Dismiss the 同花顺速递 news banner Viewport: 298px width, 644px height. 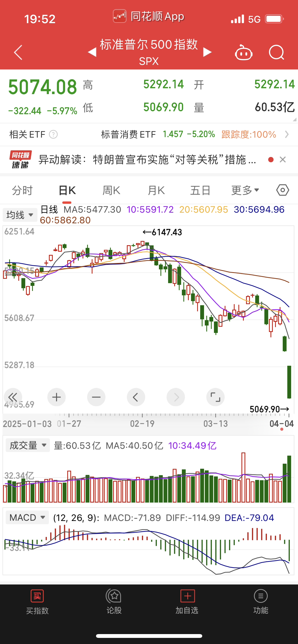pyautogui.click(x=282, y=160)
